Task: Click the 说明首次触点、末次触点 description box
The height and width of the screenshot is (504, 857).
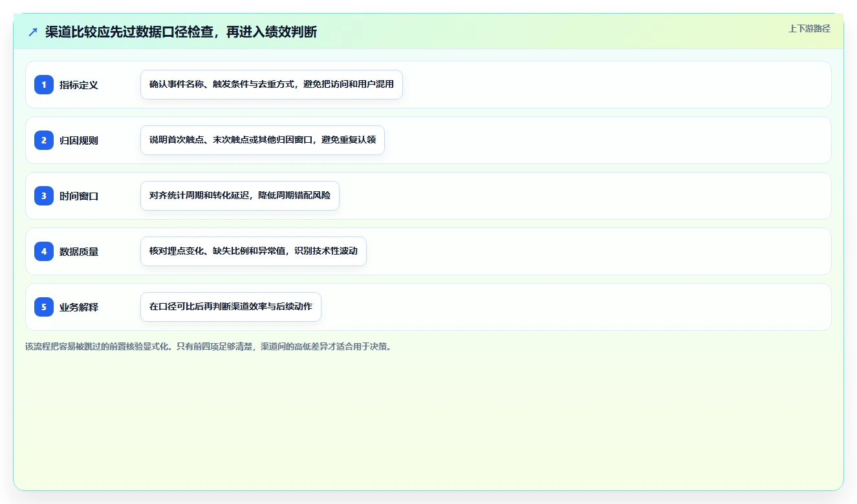Action: [x=263, y=140]
